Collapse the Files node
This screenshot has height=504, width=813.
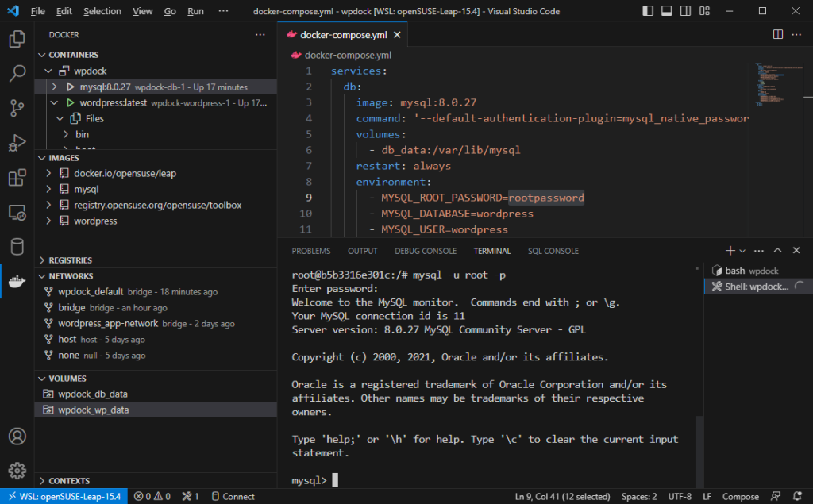click(60, 119)
